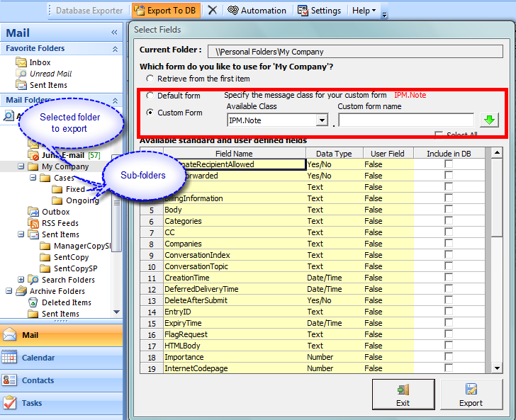Open the Help menu
This screenshot has width=516, height=420.
click(364, 11)
